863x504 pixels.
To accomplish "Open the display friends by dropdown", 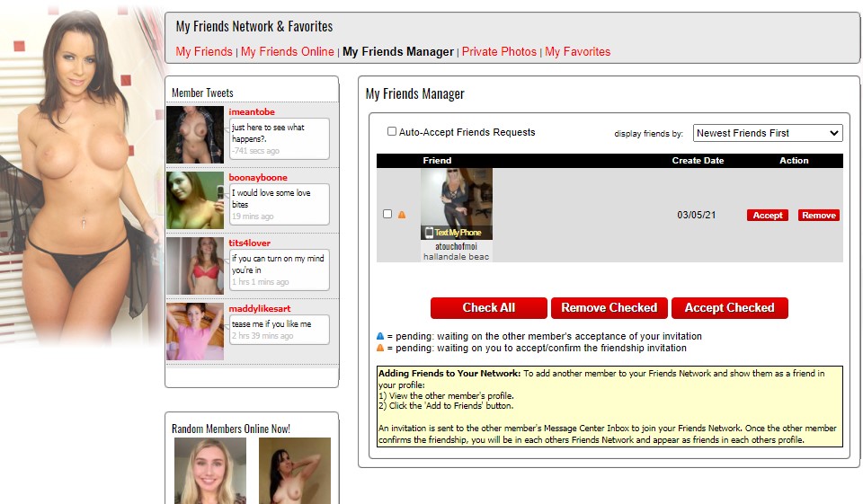I will click(x=767, y=133).
